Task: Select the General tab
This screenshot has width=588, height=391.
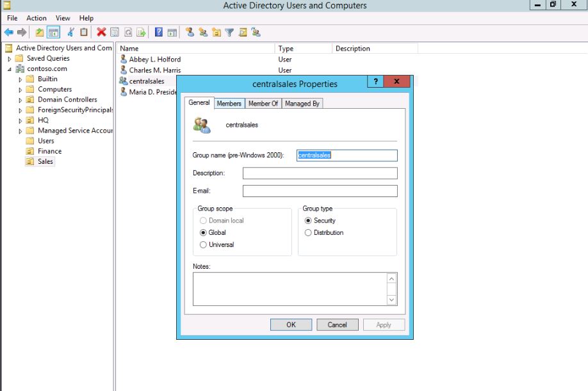Action: [199, 102]
